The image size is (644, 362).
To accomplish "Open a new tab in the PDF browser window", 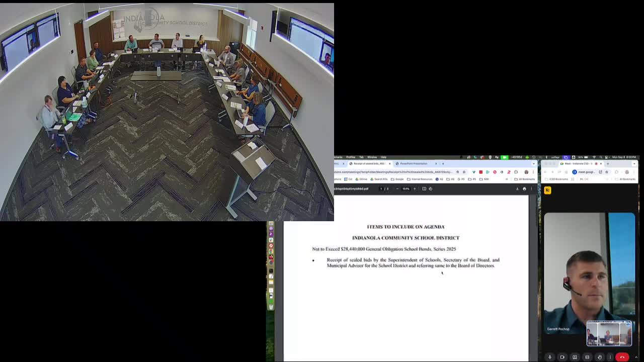I will click(443, 163).
